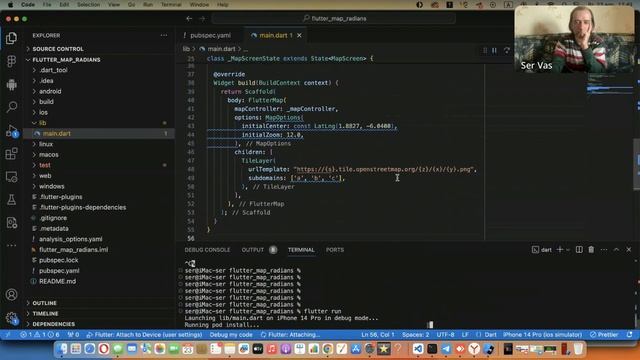Open main.dart in Explorer tree
640x360 pixels.
(x=56, y=133)
